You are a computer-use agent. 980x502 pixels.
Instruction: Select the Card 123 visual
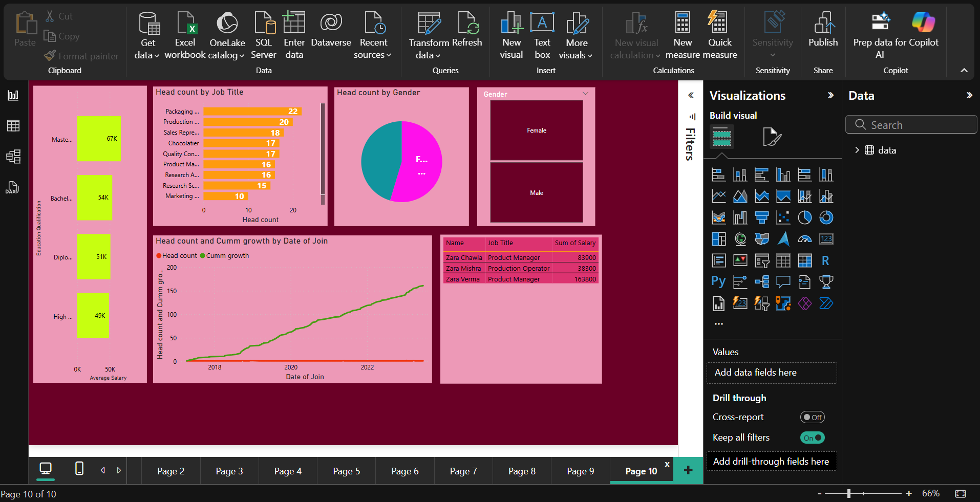point(826,239)
